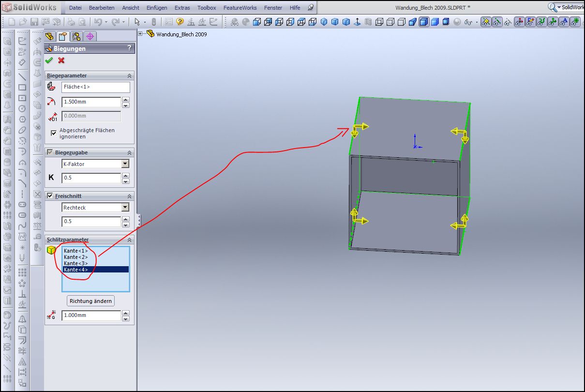The height and width of the screenshot is (392, 585).
Task: Select the Ellipse sketch tool
Action: [x=22, y=130]
